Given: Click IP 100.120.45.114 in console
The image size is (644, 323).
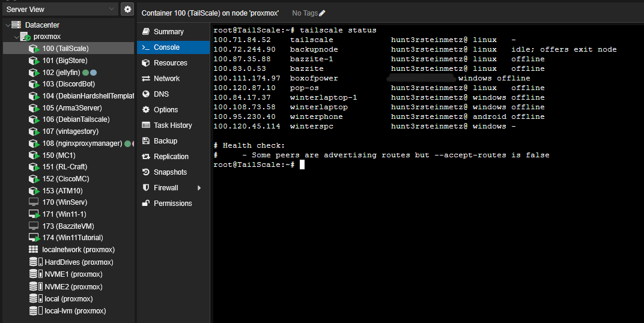Looking at the screenshot, I should coord(247,126).
